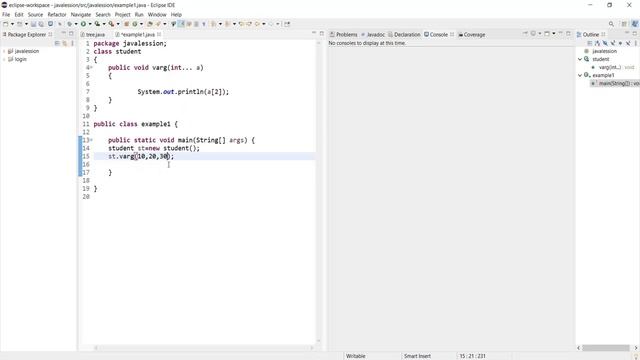This screenshot has height=360, width=640.
Task: Open a terminal with the toolbar icon
Action: point(50,24)
